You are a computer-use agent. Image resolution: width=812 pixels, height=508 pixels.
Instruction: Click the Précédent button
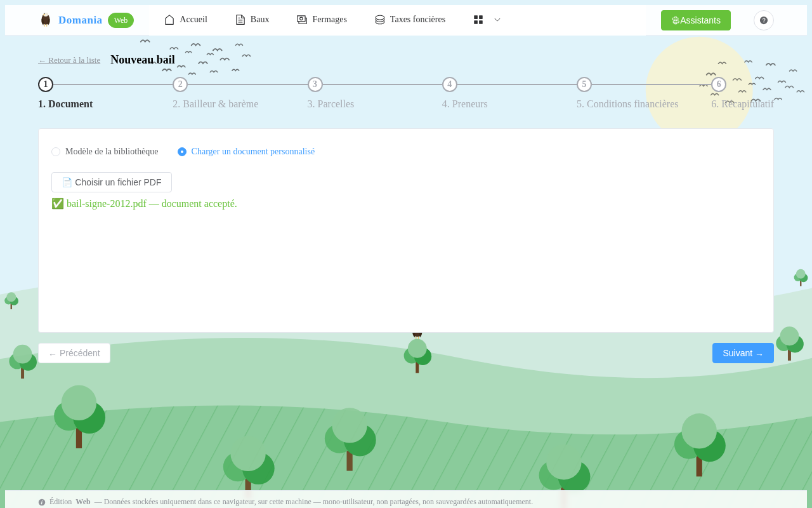point(74,353)
